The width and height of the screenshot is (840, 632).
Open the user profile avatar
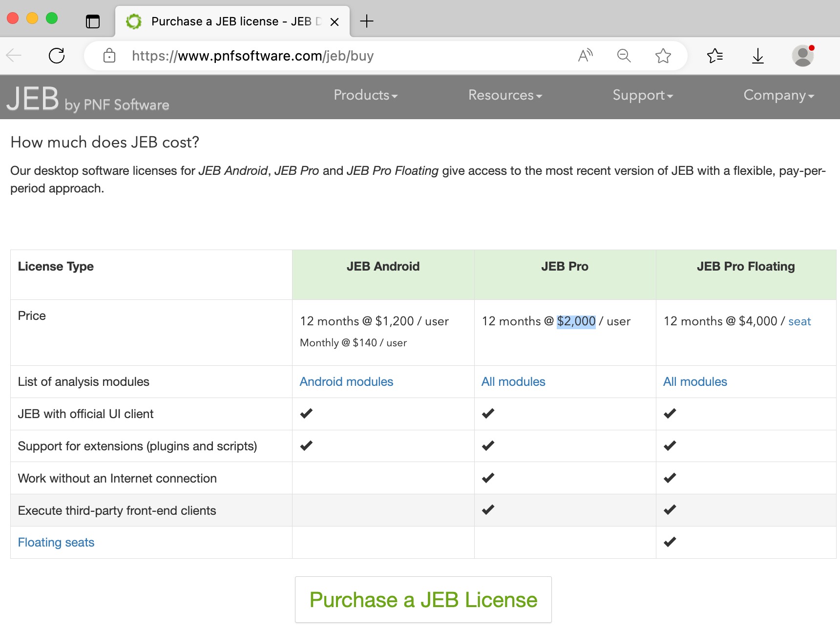[802, 56]
